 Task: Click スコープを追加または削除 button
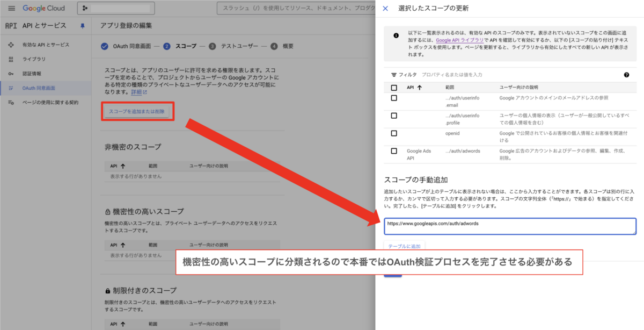coord(137,112)
